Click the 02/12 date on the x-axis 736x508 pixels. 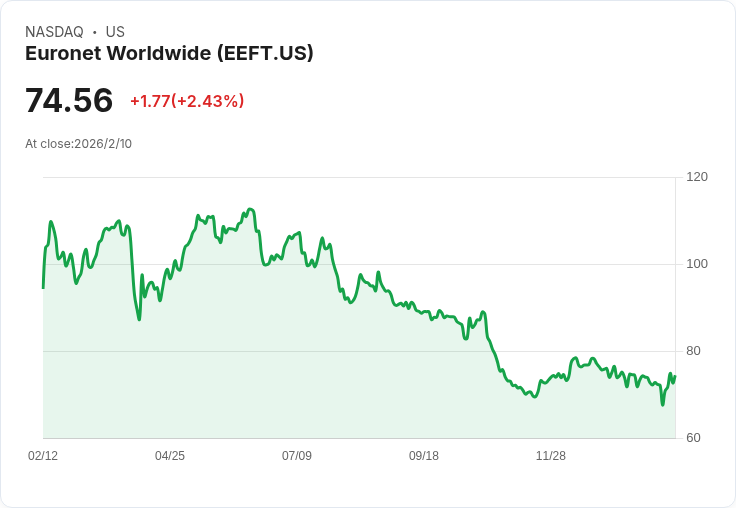point(43,456)
